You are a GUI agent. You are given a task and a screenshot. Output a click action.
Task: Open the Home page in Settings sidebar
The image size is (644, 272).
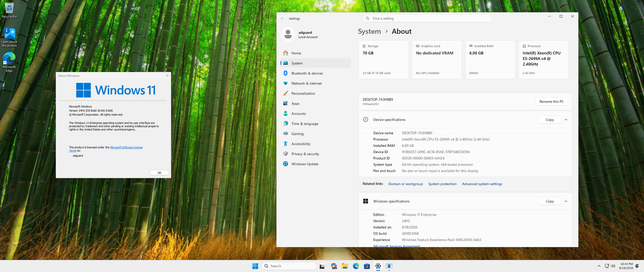(x=315, y=53)
